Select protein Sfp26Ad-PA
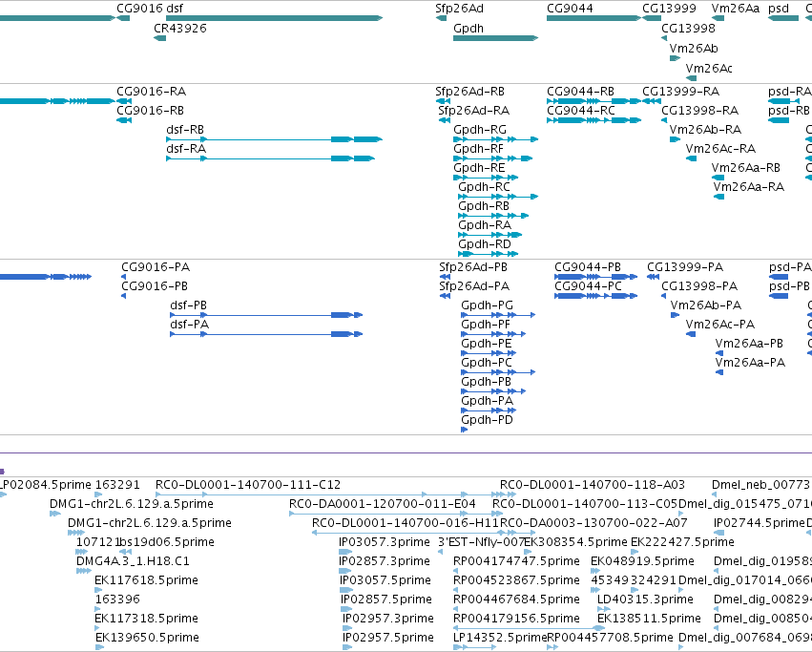This screenshot has width=812, height=652. click(474, 286)
